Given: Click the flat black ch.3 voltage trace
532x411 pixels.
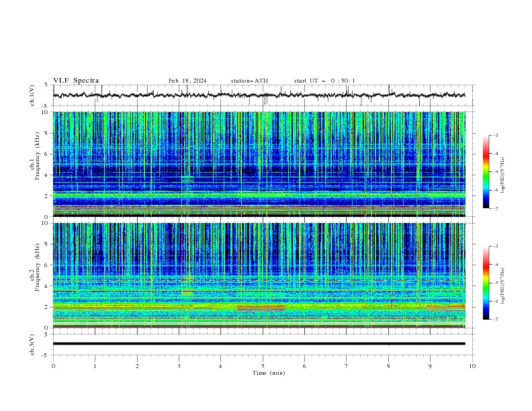Looking at the screenshot, I should (259, 344).
